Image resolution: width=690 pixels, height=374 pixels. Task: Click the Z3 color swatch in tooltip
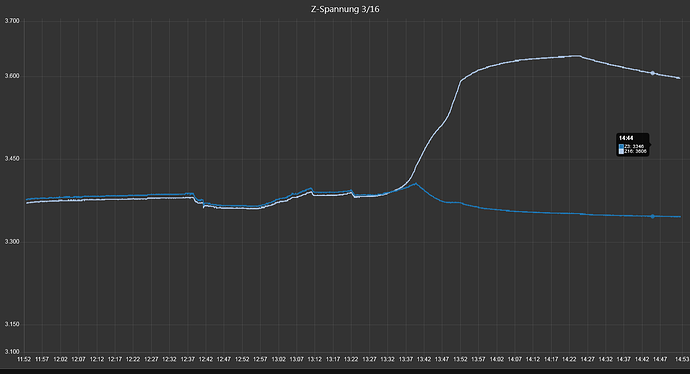[621, 147]
